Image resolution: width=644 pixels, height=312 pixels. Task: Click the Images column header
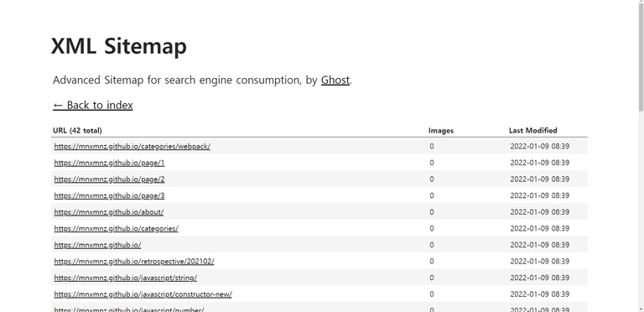(x=441, y=131)
